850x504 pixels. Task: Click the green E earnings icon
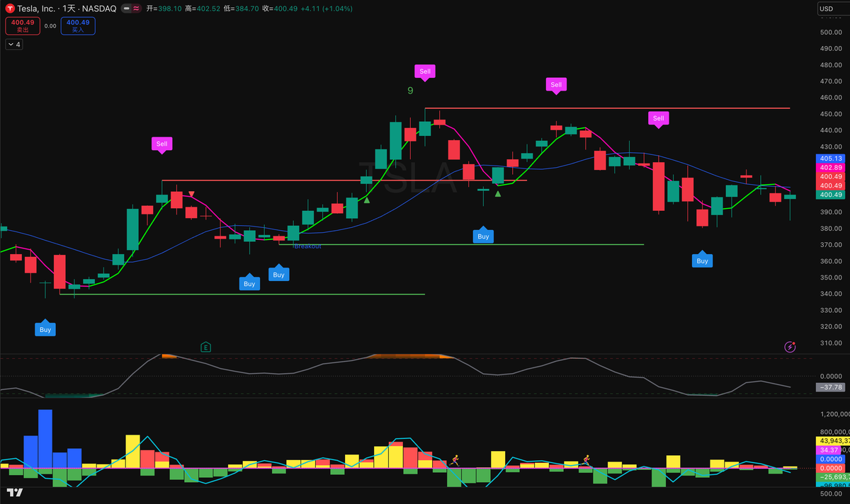point(205,347)
